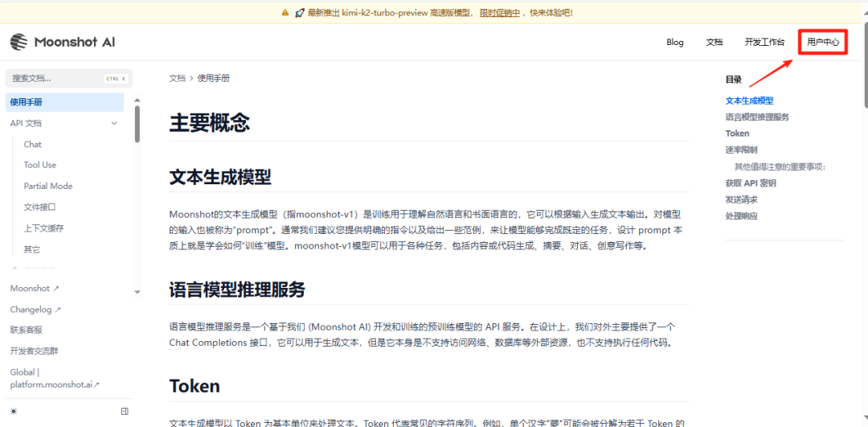Open the Chat sidebar entry
Image resolution: width=868 pixels, height=427 pixels.
pyautogui.click(x=33, y=144)
